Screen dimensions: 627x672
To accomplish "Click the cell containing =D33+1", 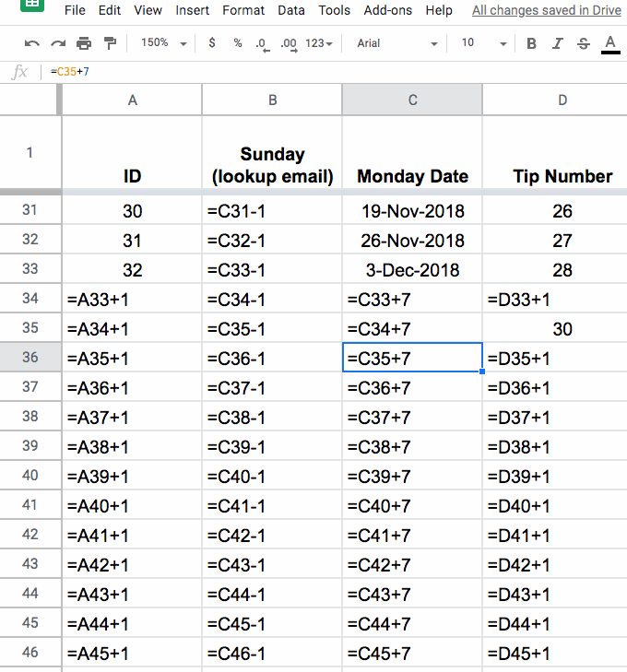I will 555,300.
